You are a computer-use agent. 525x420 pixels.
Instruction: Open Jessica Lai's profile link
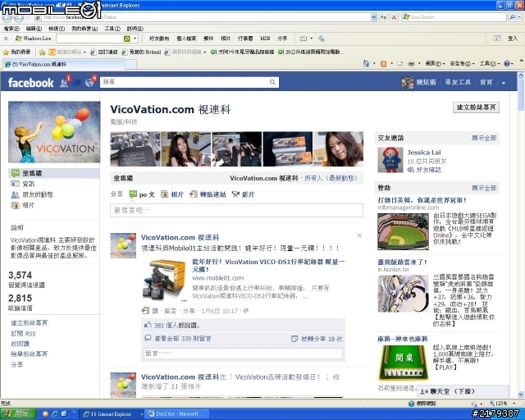(424, 153)
